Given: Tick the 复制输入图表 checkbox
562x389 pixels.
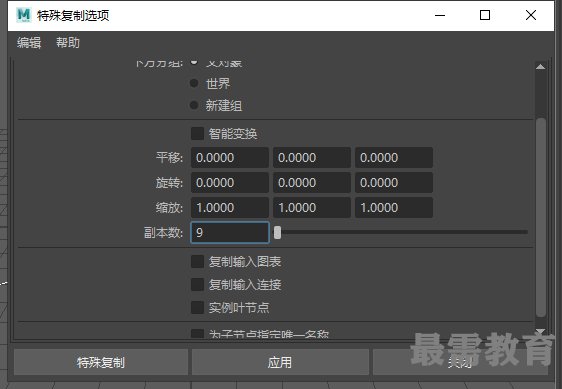Looking at the screenshot, I should (x=197, y=261).
